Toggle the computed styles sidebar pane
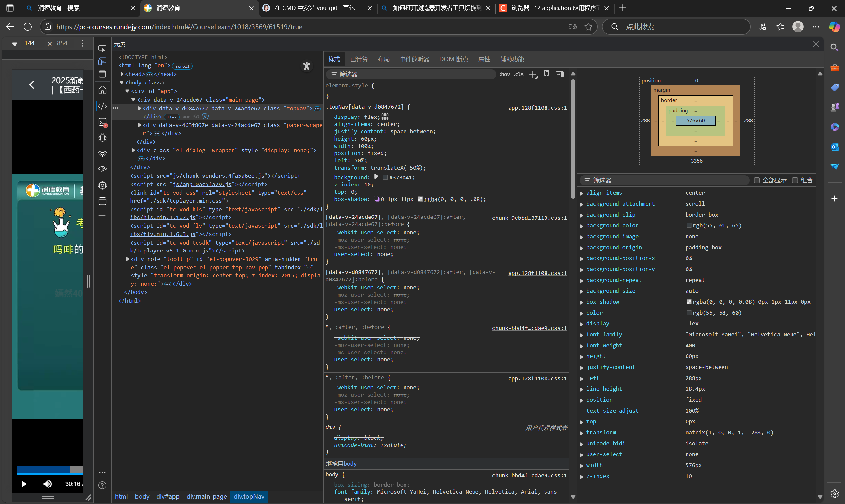Viewport: 845px width, 504px height. [559, 74]
